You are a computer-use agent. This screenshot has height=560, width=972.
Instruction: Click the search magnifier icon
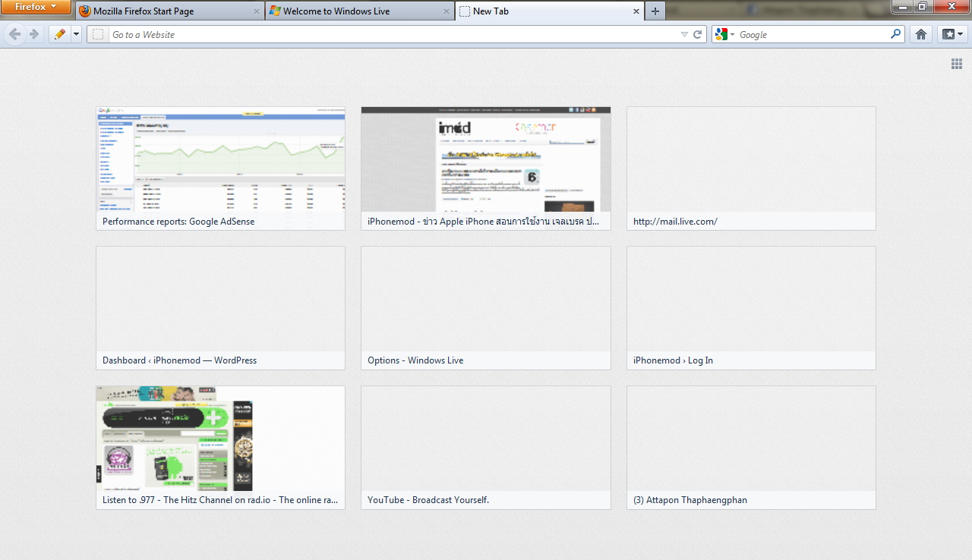[896, 34]
